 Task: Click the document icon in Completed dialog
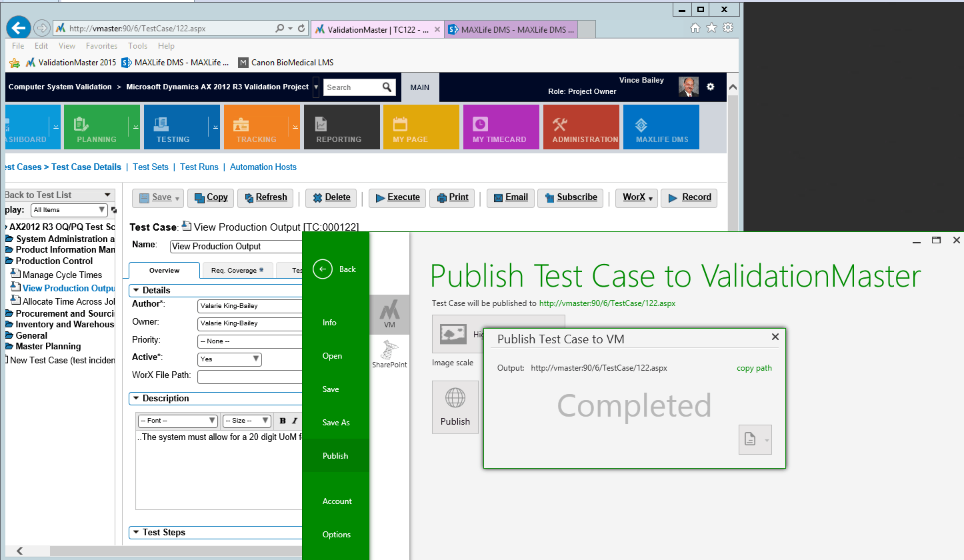pyautogui.click(x=750, y=440)
